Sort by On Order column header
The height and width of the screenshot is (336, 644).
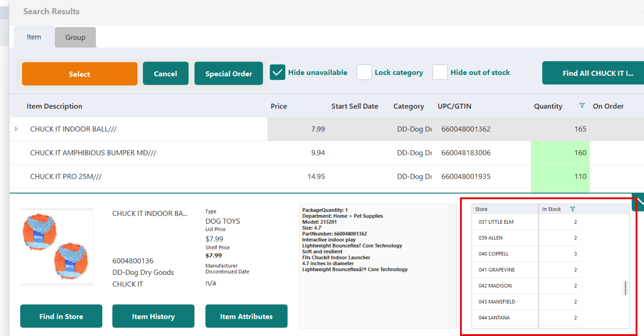608,106
